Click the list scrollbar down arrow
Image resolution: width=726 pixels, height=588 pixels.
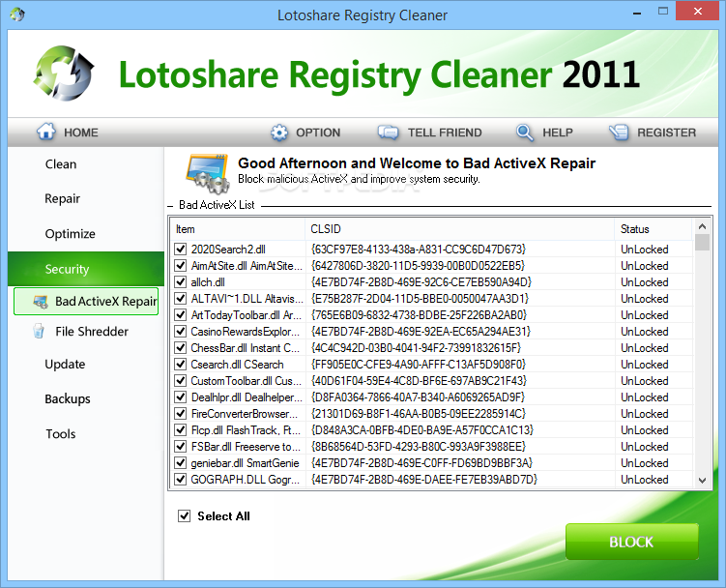click(702, 480)
